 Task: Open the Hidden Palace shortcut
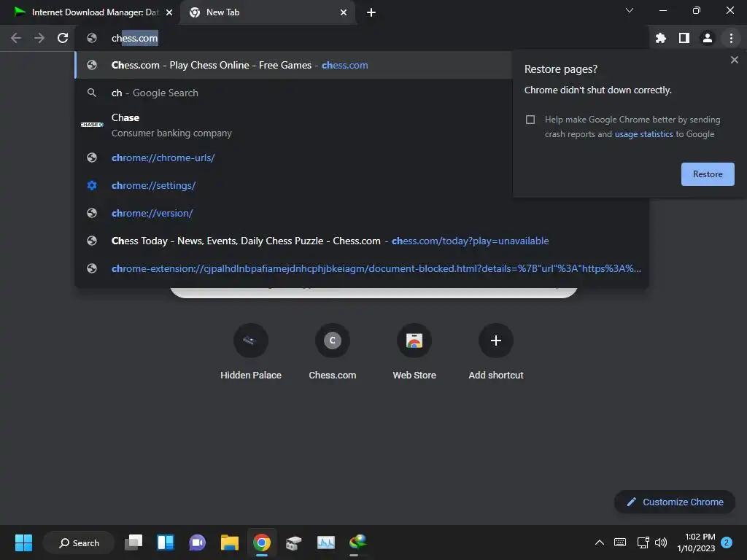[x=251, y=351]
